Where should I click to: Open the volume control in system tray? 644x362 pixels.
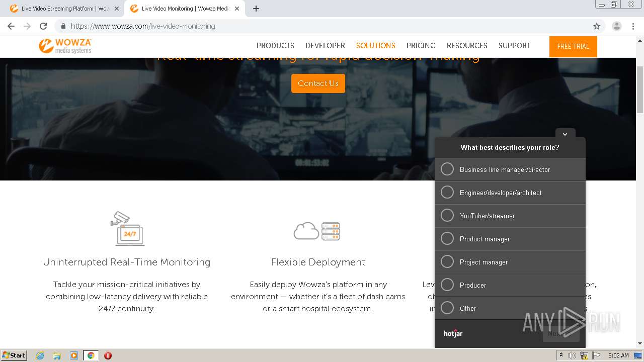click(x=572, y=355)
